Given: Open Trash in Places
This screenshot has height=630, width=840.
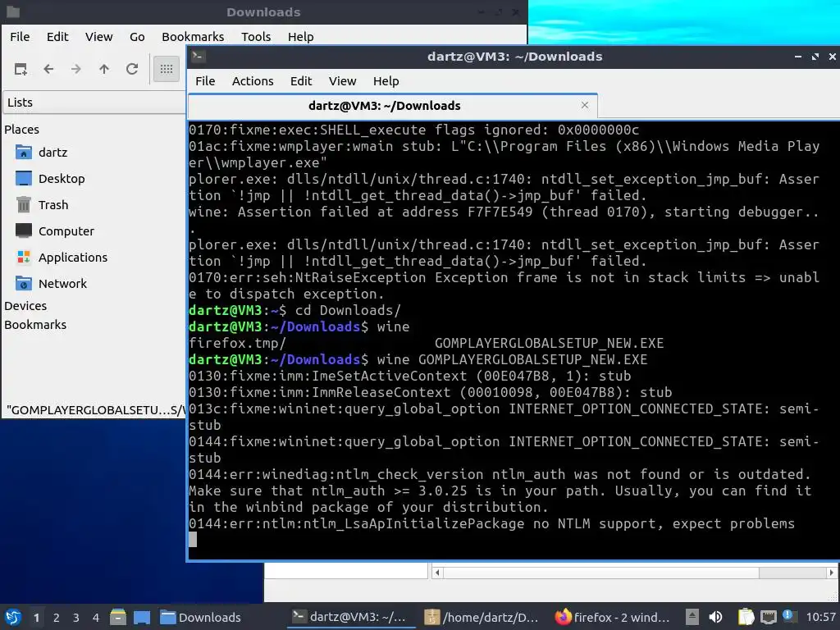Looking at the screenshot, I should [x=53, y=204].
